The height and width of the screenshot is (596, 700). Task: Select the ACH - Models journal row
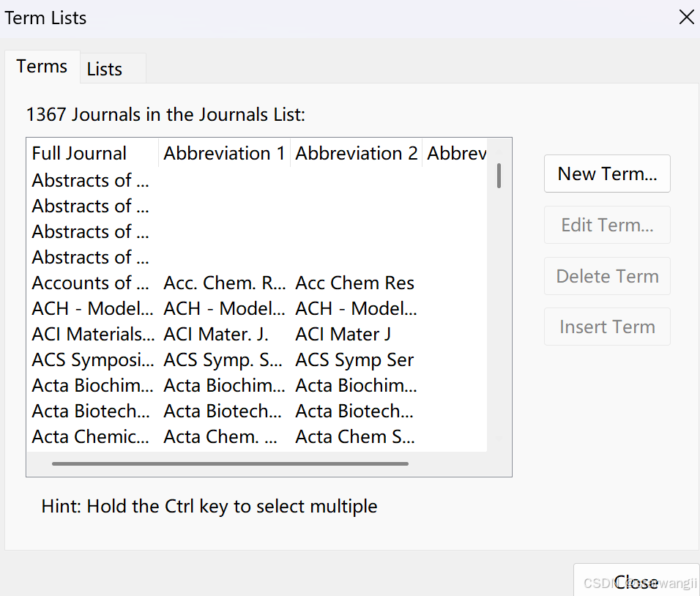pyautogui.click(x=93, y=309)
